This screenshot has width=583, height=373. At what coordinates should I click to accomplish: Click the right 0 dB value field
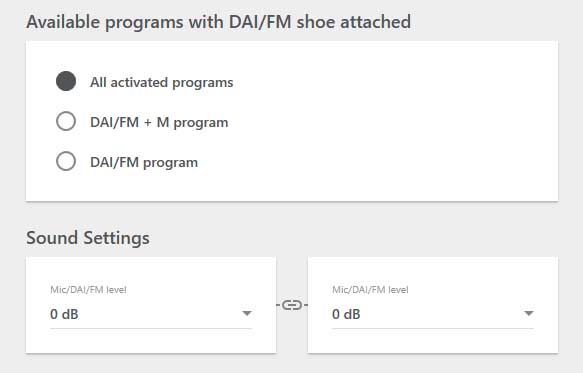tap(433, 314)
